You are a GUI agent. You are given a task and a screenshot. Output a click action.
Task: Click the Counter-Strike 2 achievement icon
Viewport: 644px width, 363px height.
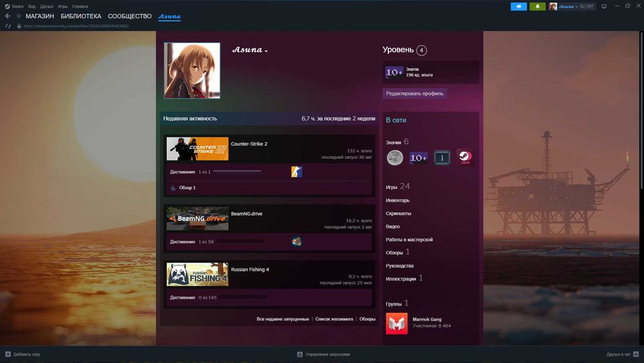point(296,172)
